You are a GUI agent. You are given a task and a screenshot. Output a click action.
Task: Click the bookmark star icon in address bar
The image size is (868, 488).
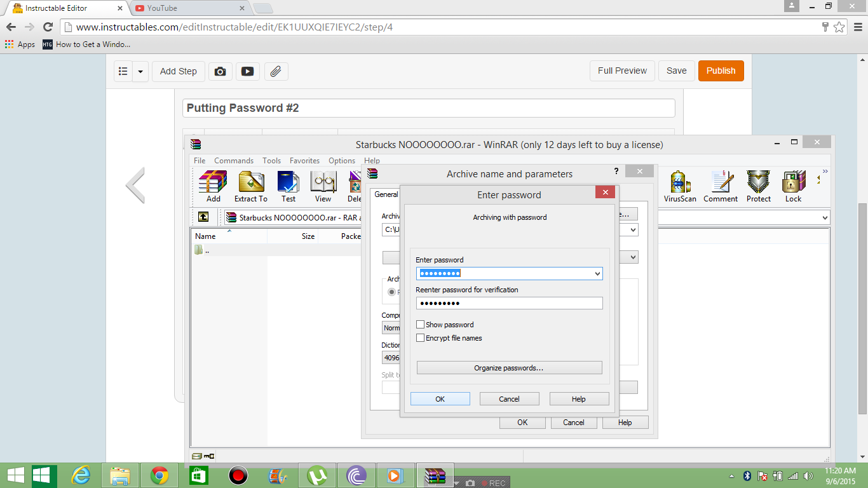(839, 27)
